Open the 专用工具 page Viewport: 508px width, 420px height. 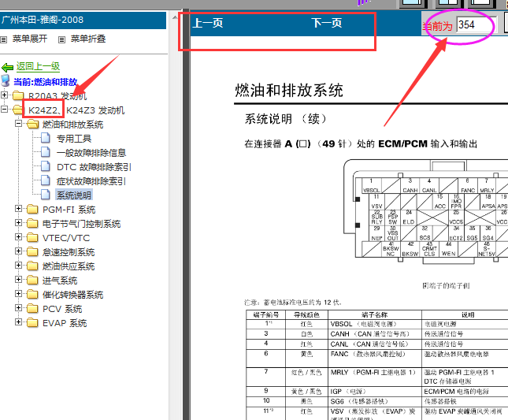point(74,139)
